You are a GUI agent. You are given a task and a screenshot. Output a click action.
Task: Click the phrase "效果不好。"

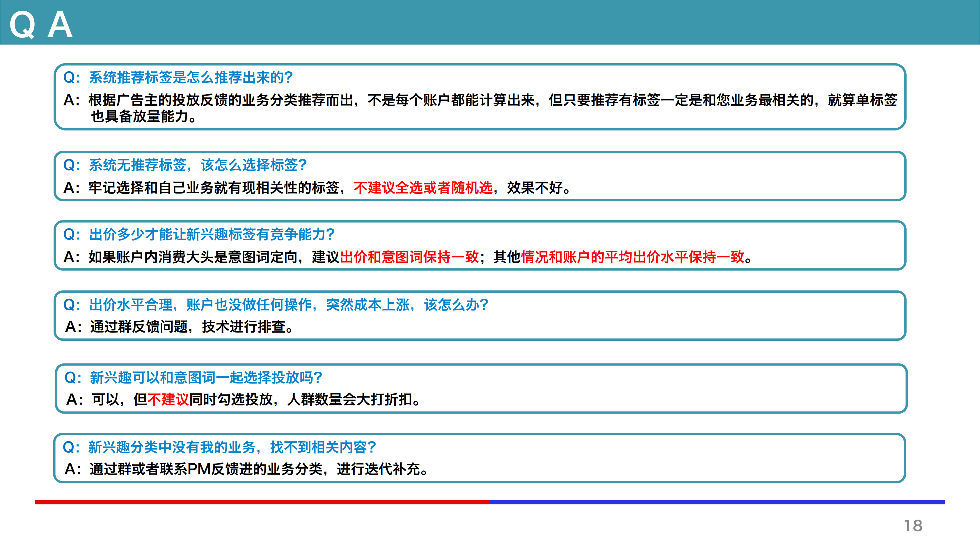[539, 188]
